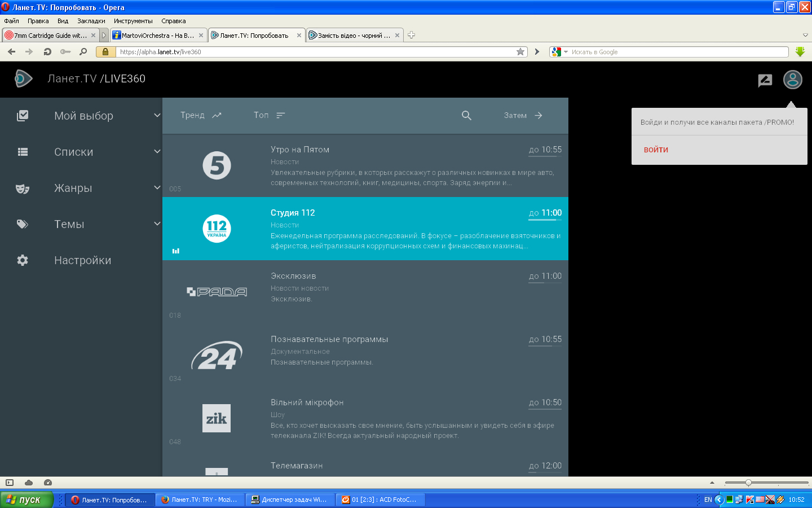Select the Channel 5 logo
Image resolution: width=812 pixels, height=508 pixels.
click(x=217, y=165)
